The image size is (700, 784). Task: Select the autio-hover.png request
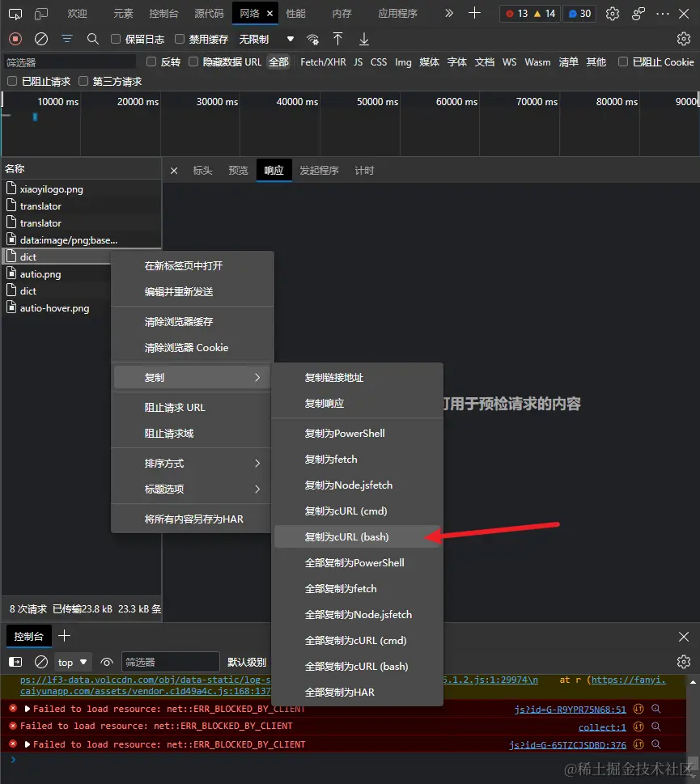pos(56,308)
